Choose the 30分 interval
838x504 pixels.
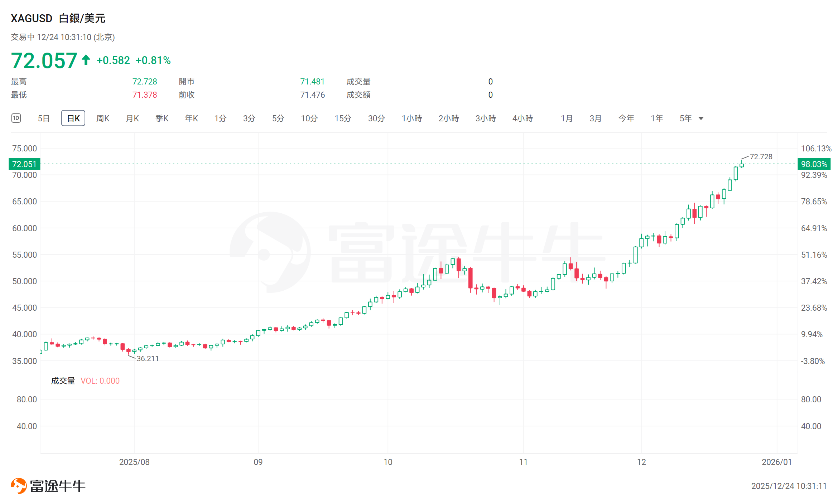coord(376,118)
